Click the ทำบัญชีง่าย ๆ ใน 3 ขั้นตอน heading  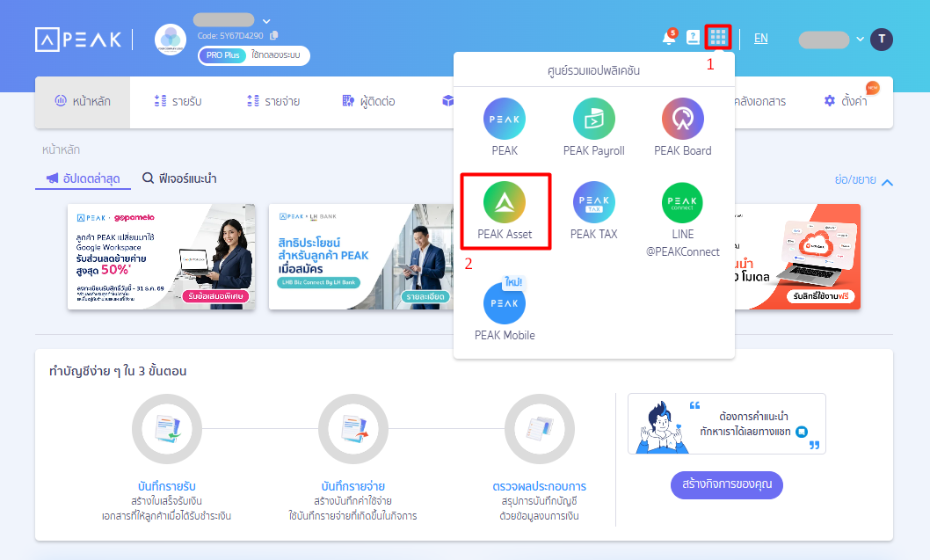click(x=118, y=371)
